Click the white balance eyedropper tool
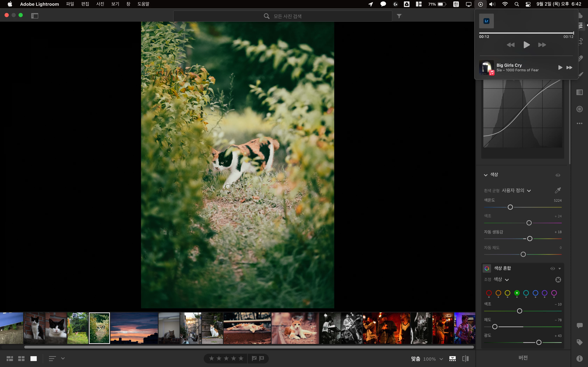The width and height of the screenshot is (588, 367). (x=558, y=190)
